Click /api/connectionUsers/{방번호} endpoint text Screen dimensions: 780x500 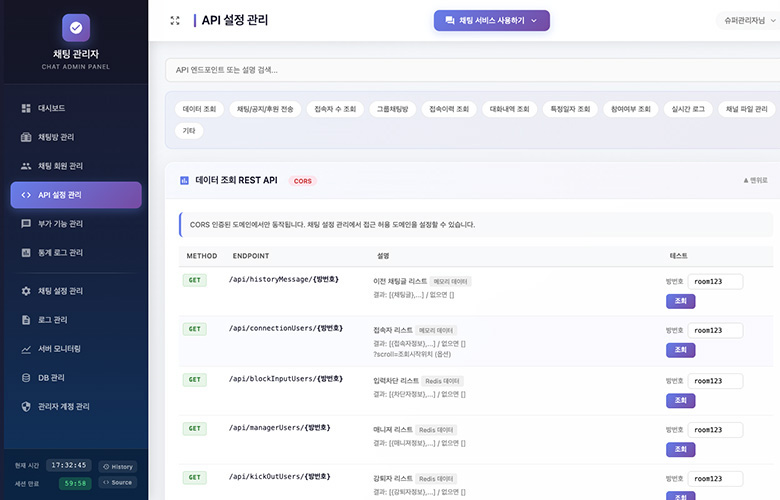coord(286,328)
